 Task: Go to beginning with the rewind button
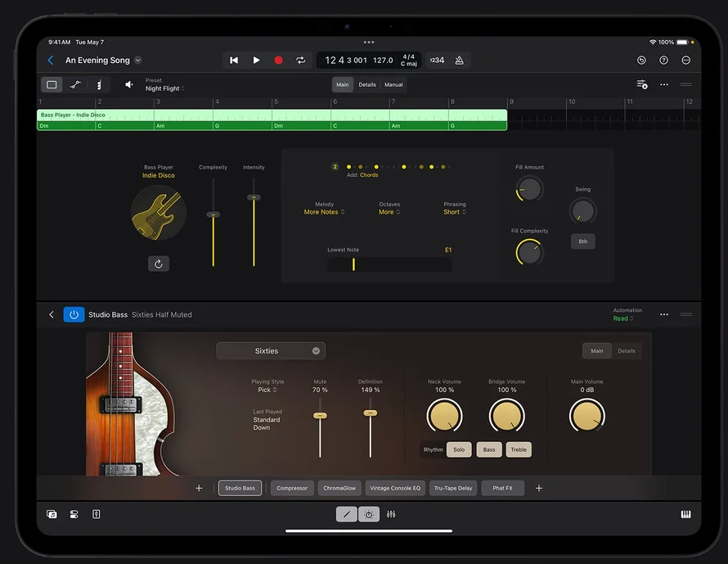234,61
